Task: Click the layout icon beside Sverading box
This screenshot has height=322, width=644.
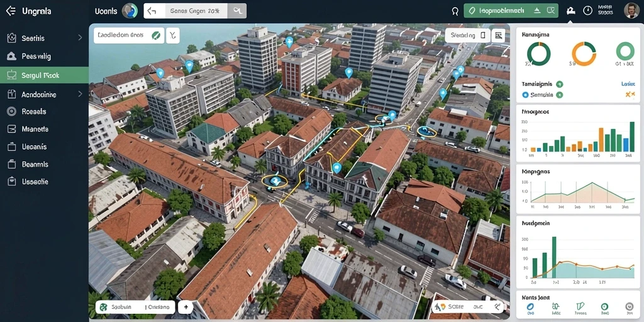Action: 499,36
